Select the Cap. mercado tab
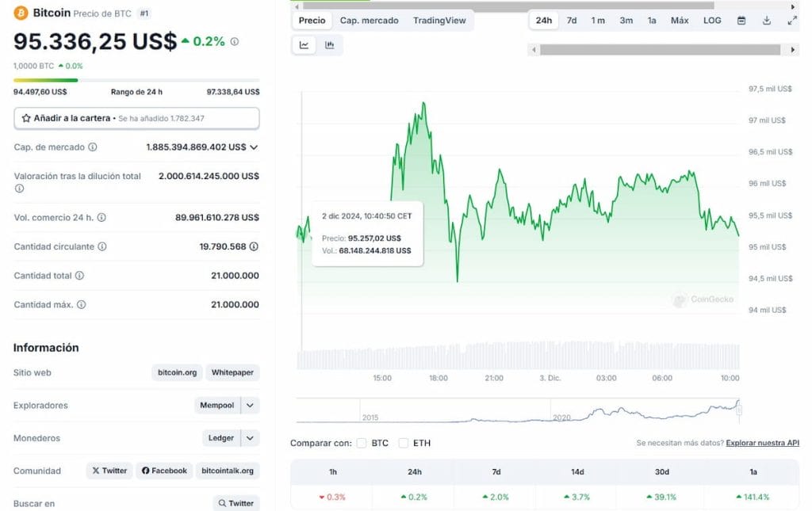 pos(369,21)
